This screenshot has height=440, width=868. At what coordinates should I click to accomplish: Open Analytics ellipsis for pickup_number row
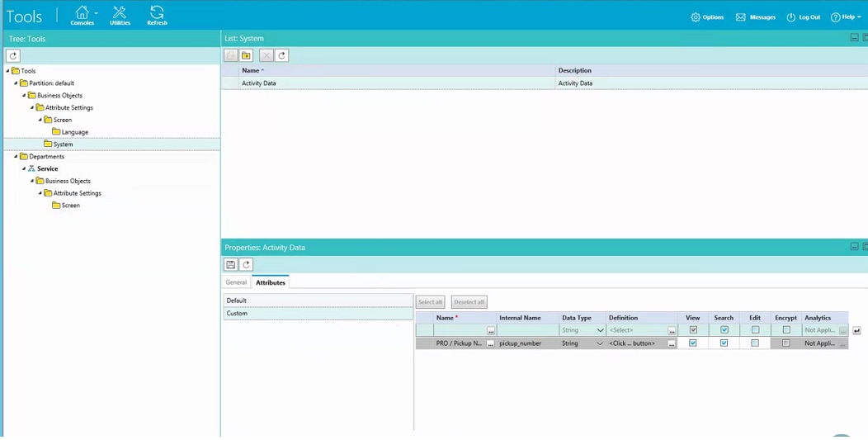click(x=842, y=343)
